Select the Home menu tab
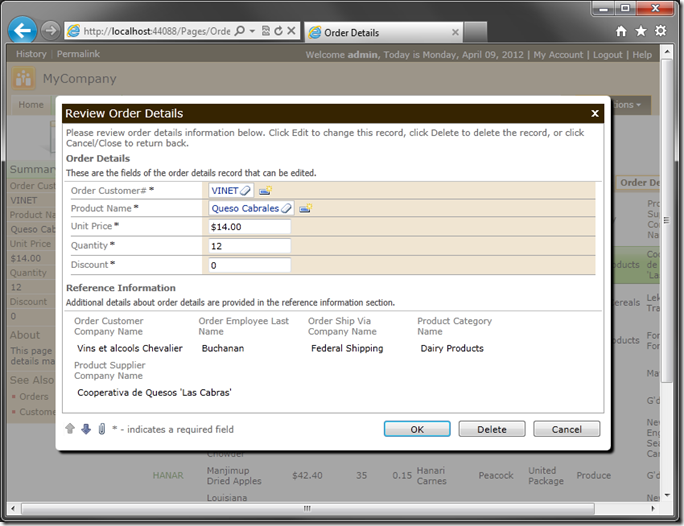 click(31, 105)
